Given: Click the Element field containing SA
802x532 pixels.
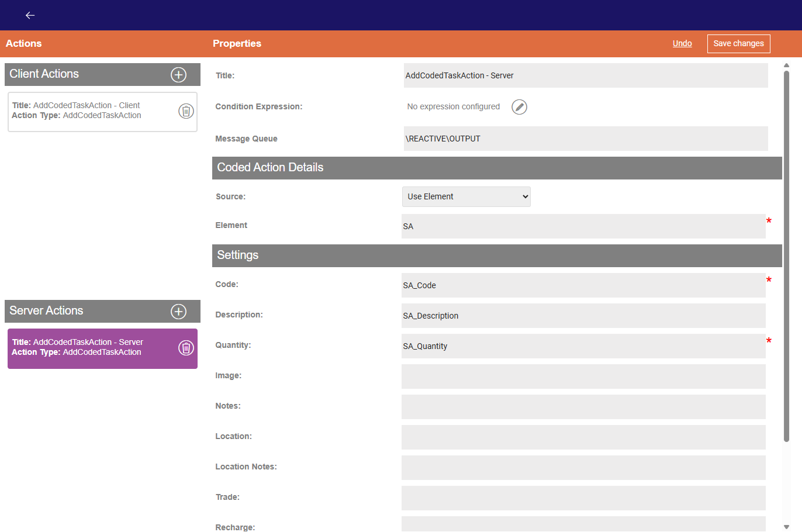Looking at the screenshot, I should point(583,226).
